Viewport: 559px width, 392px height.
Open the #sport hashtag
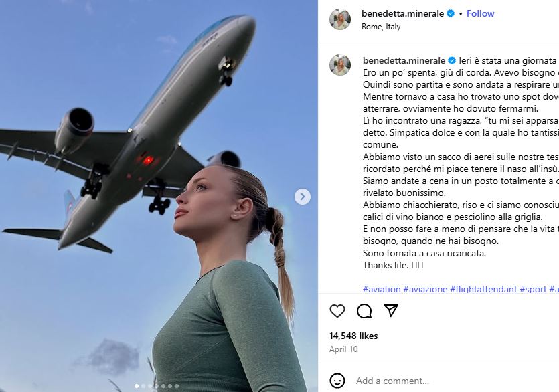tap(533, 289)
